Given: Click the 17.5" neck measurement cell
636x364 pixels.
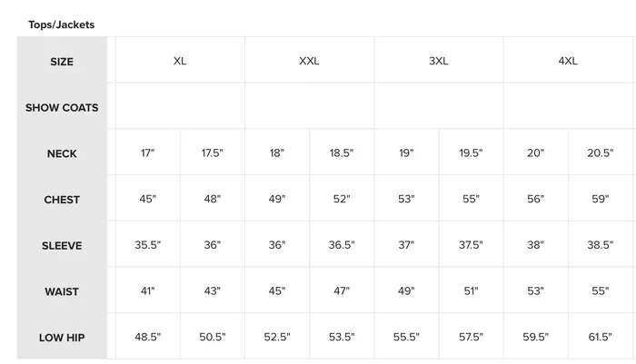Looking at the screenshot, I should pos(212,152).
